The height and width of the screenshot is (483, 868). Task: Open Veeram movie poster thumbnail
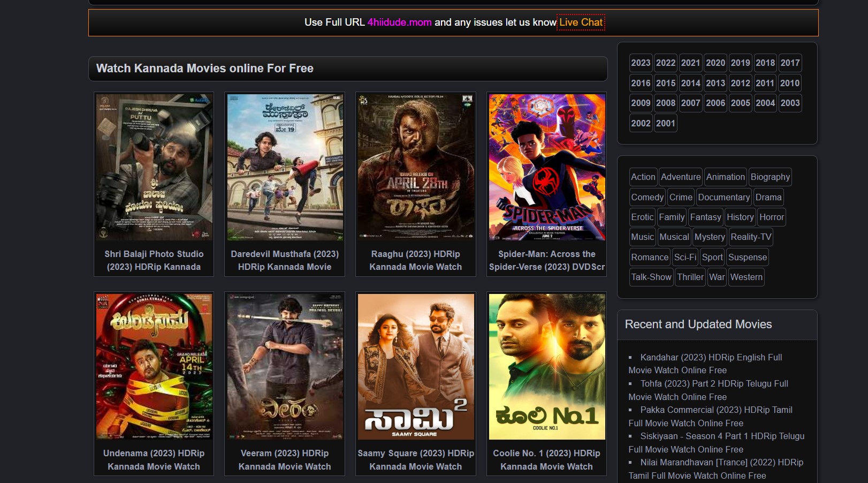click(x=285, y=366)
